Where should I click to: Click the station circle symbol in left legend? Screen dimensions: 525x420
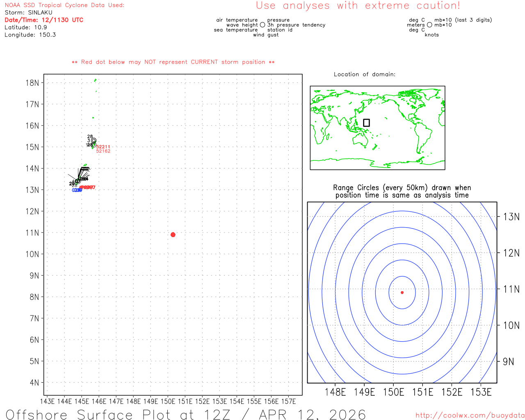point(262,25)
